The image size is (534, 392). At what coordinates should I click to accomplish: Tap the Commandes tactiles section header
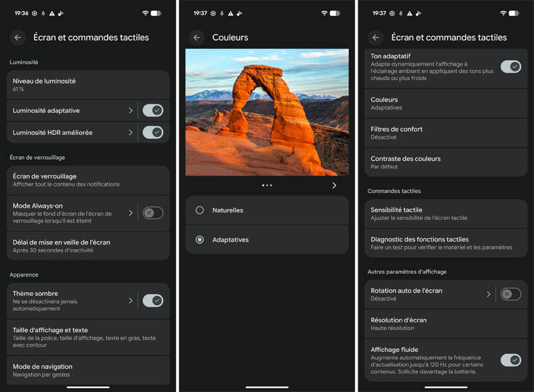394,191
